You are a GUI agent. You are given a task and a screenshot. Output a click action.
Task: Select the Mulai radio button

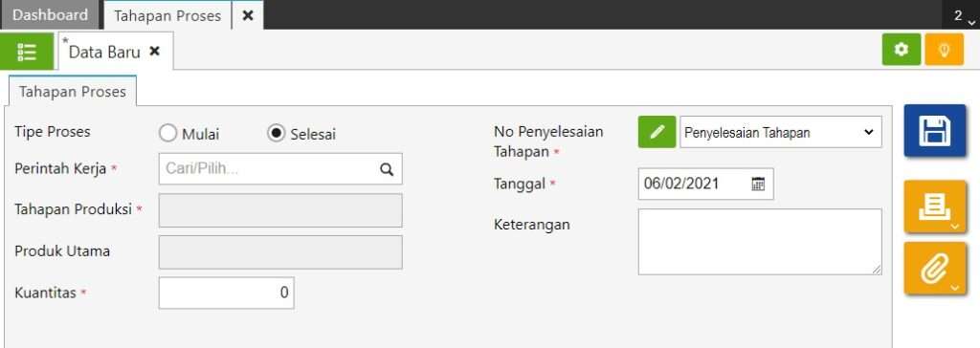click(168, 133)
